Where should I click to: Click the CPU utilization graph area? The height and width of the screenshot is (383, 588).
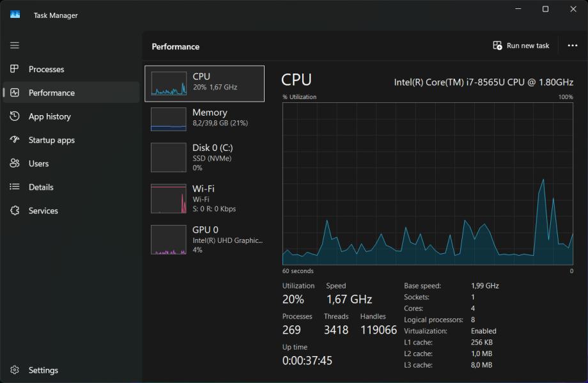coord(428,183)
